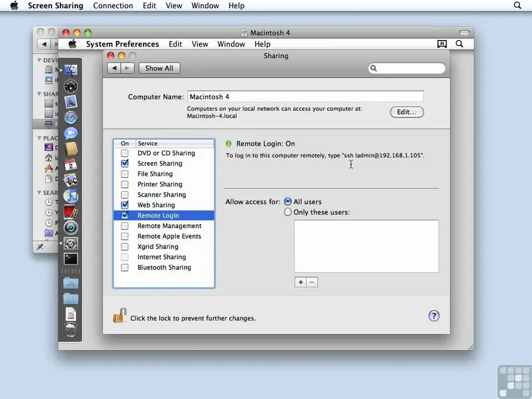This screenshot has height=399, width=532.
Task: Open the Edit menu next to Connection
Action: [149, 6]
